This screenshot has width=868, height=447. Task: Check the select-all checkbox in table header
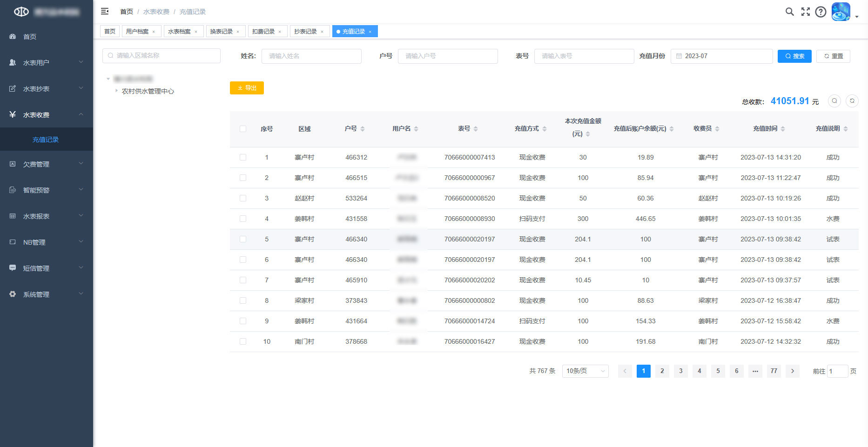point(243,129)
